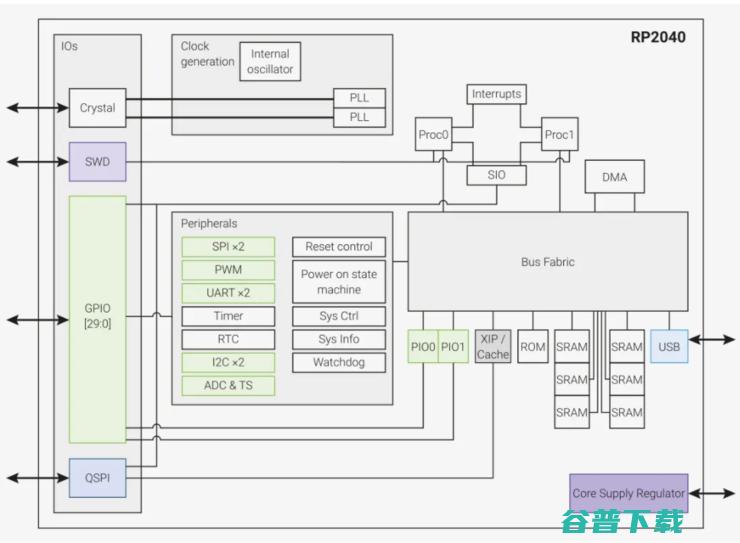Click the Clock generation label
The width and height of the screenshot is (740, 543).
[207, 54]
